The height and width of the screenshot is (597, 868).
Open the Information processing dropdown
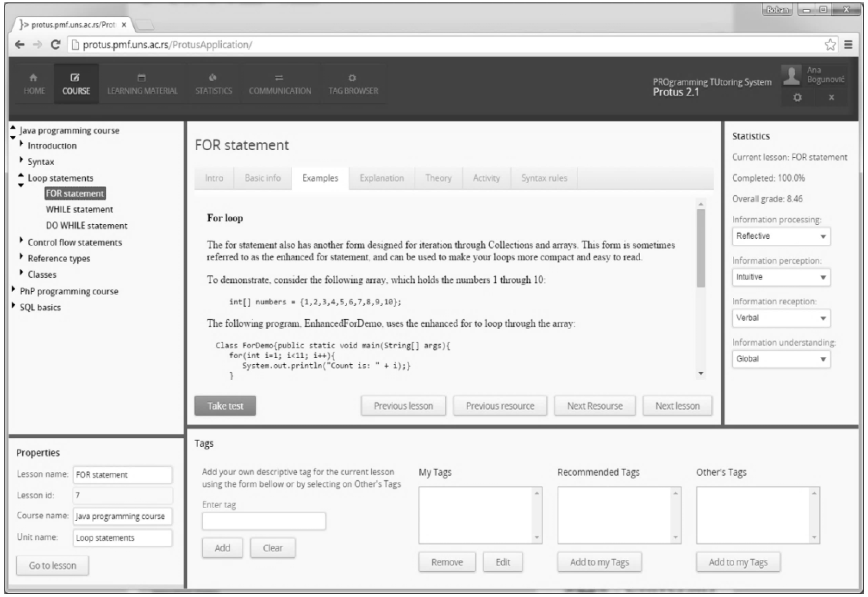[x=781, y=236]
